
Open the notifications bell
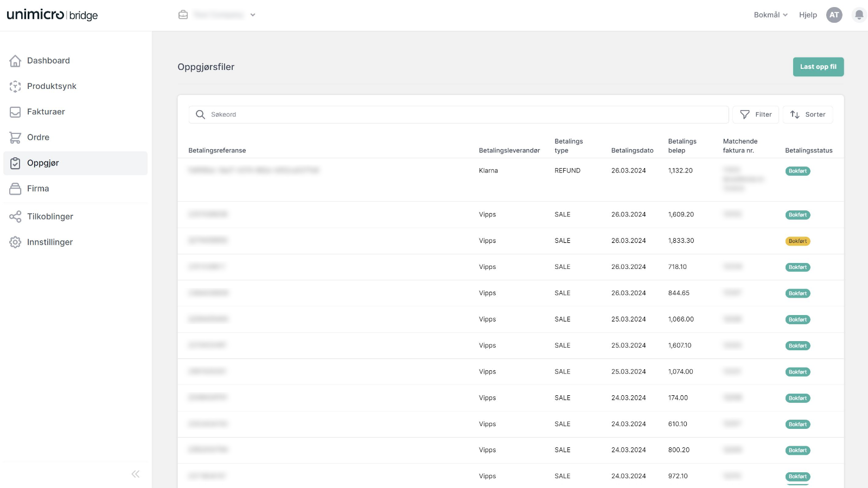click(x=859, y=15)
